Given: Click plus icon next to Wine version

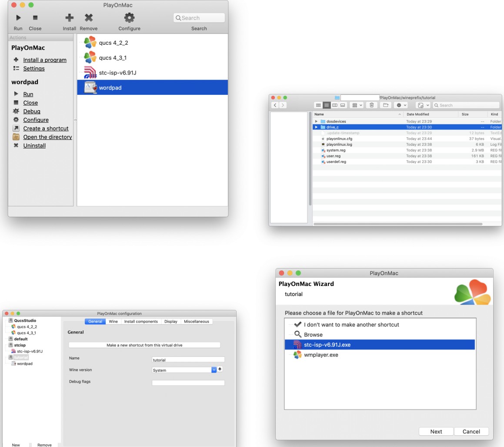Looking at the screenshot, I should pyautogui.click(x=220, y=369).
